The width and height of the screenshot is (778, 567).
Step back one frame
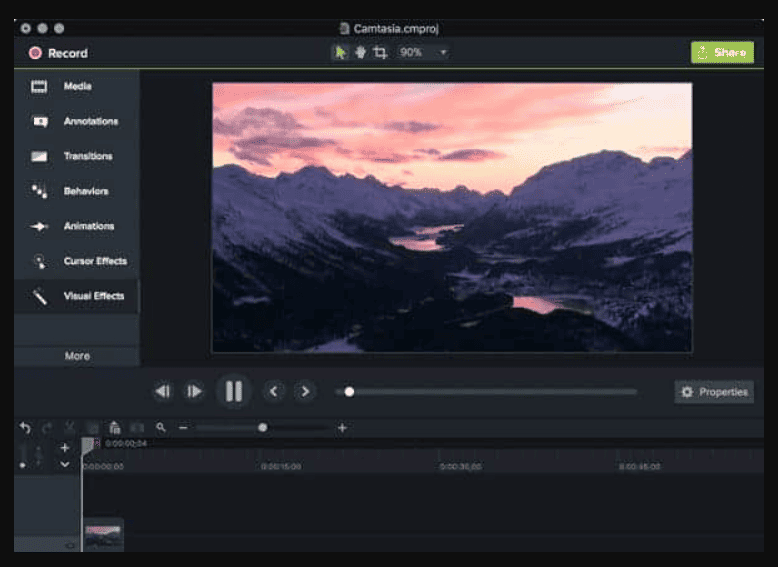[x=163, y=391]
